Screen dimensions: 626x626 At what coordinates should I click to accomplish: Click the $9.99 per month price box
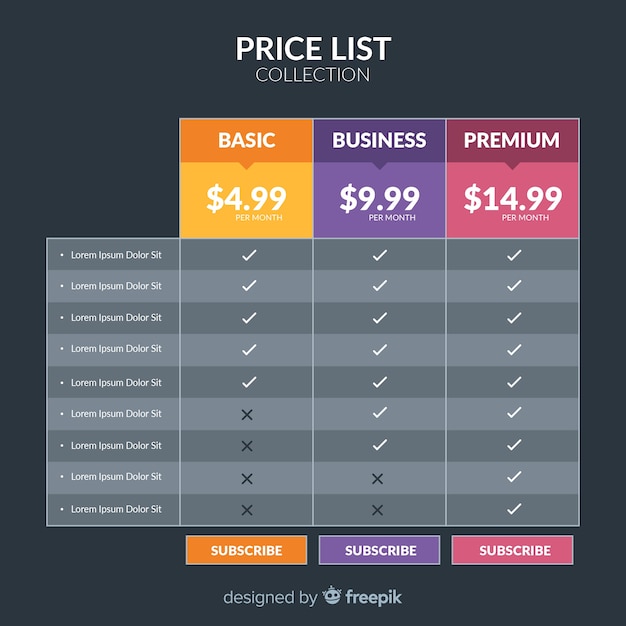pos(379,200)
